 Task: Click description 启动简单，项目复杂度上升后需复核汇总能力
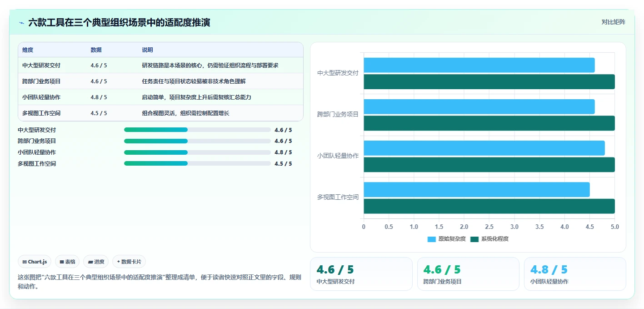coord(196,97)
